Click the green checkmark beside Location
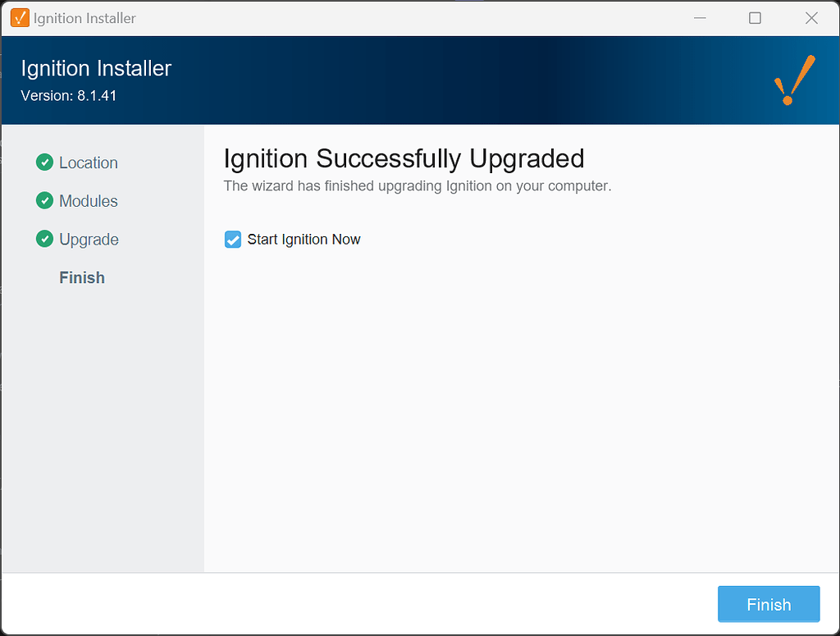 pyautogui.click(x=44, y=162)
